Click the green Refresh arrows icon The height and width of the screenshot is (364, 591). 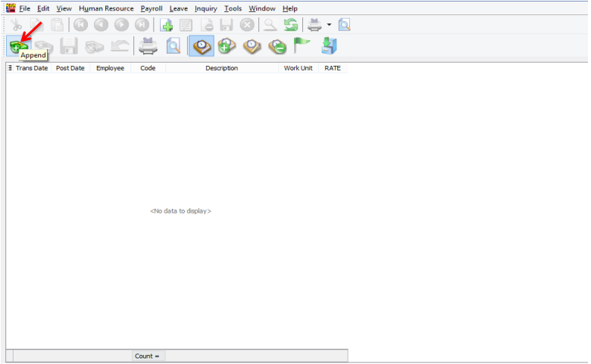(x=290, y=25)
